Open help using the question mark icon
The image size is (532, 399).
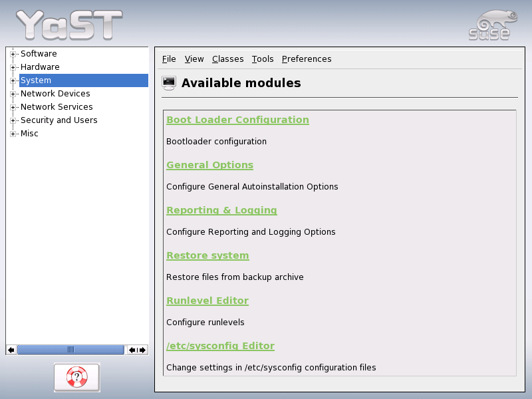tap(76, 377)
